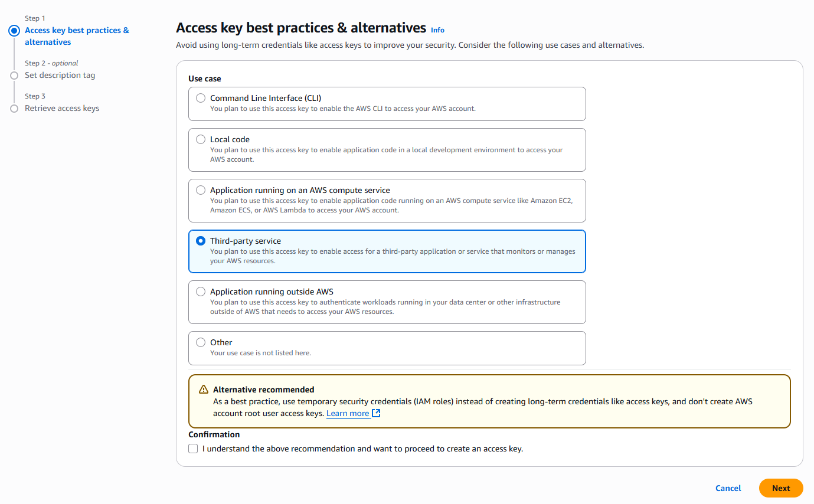This screenshot has height=504, width=814.
Task: Pick Application running outside AWS option
Action: click(201, 292)
